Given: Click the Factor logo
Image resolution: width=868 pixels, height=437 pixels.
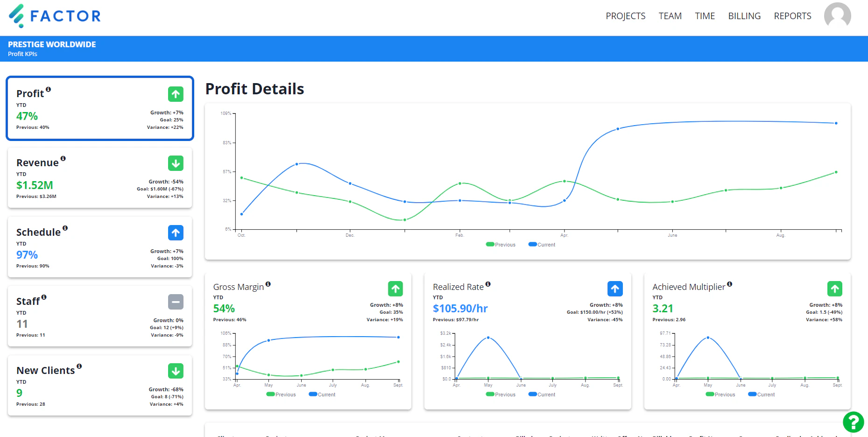Looking at the screenshot, I should pos(54,15).
